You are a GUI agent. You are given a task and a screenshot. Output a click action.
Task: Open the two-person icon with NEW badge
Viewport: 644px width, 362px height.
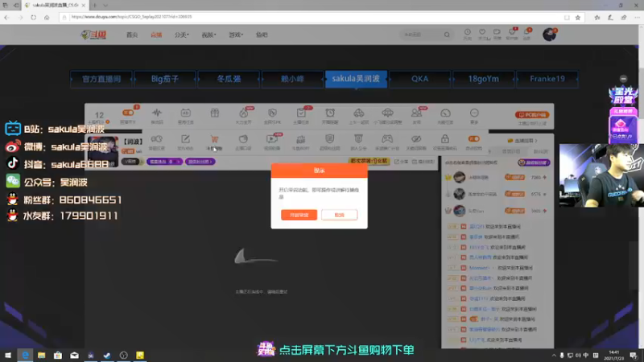[416, 113]
